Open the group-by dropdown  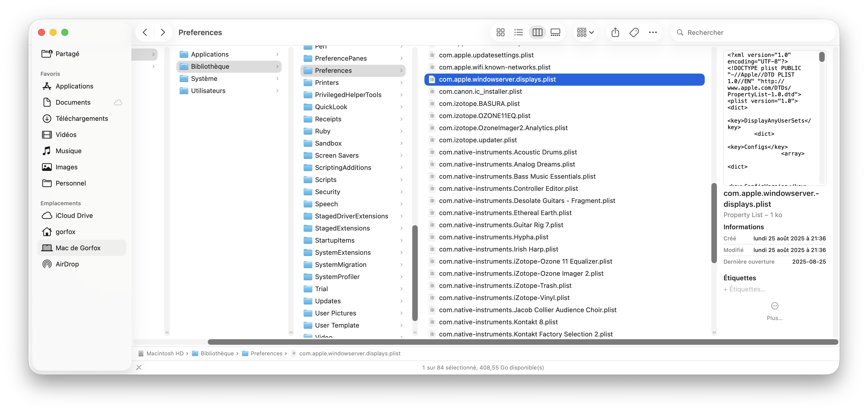[x=585, y=32]
